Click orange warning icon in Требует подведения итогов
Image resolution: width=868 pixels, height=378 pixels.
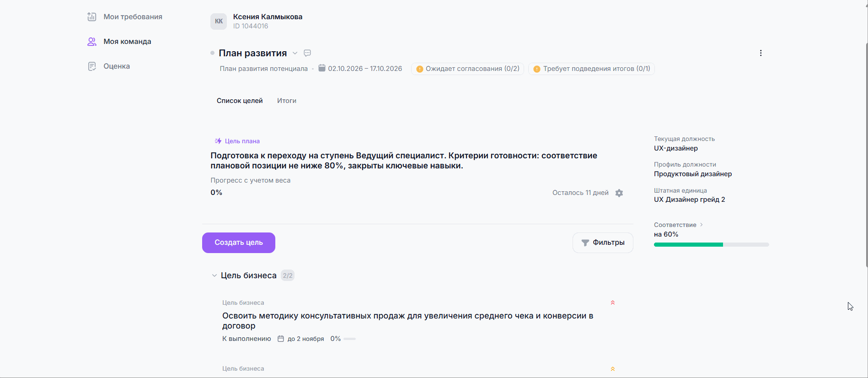pos(537,69)
